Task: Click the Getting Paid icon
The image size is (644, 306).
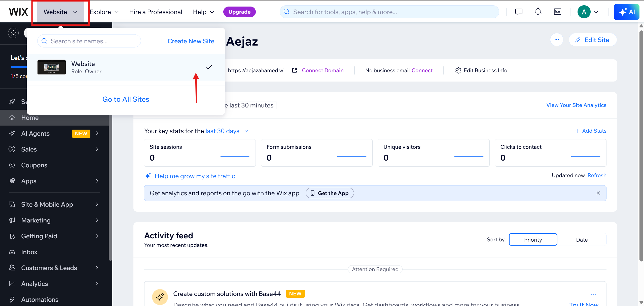Action: [x=12, y=236]
